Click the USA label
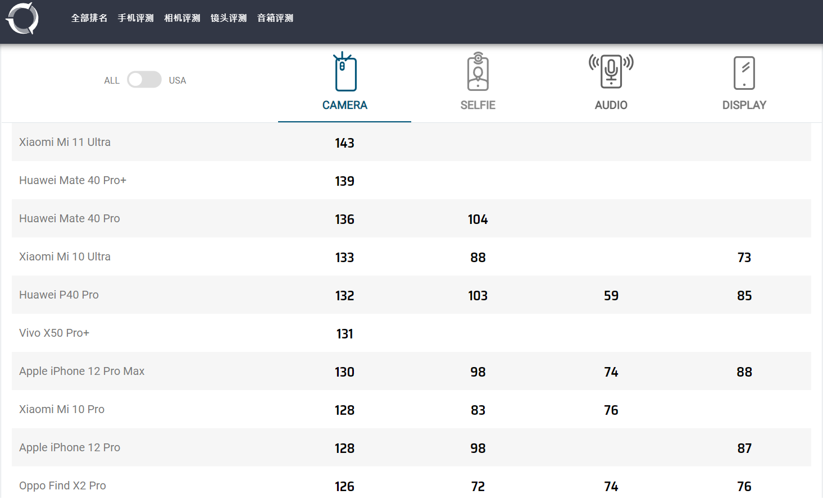The height and width of the screenshot is (504, 823). pyautogui.click(x=178, y=80)
